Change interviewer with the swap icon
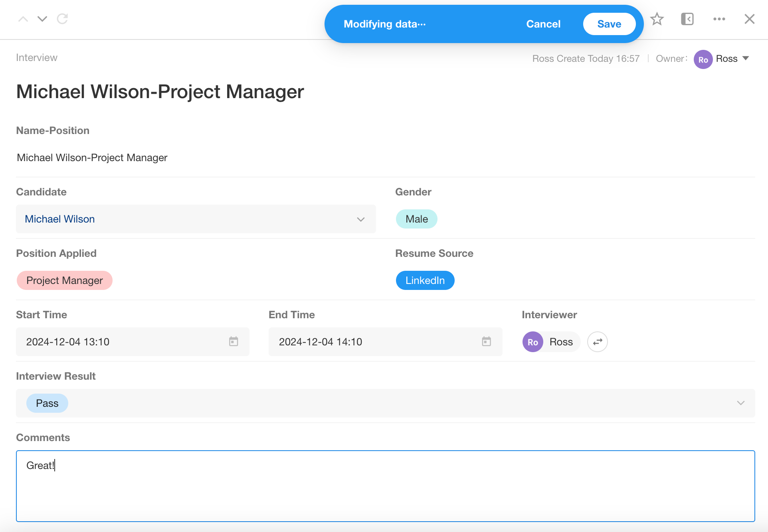 coord(597,342)
